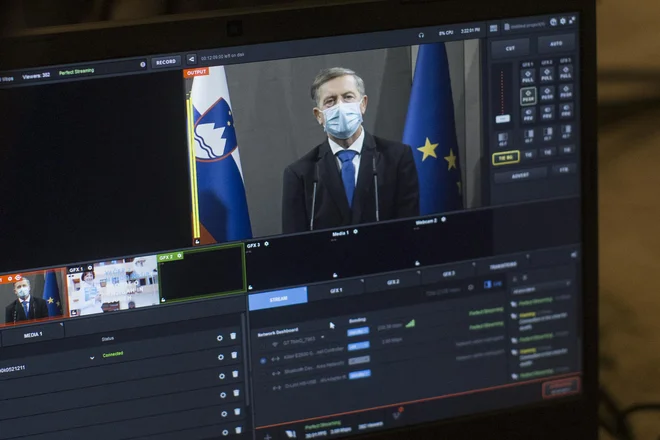Click the stream settings gear icon under the GFX 3 tab
Screen dimensions: 660x440
click(x=471, y=287)
